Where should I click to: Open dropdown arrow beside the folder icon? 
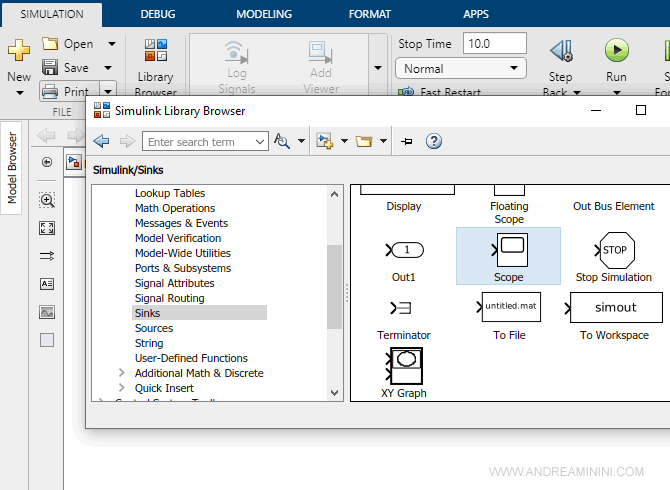pyautogui.click(x=383, y=141)
